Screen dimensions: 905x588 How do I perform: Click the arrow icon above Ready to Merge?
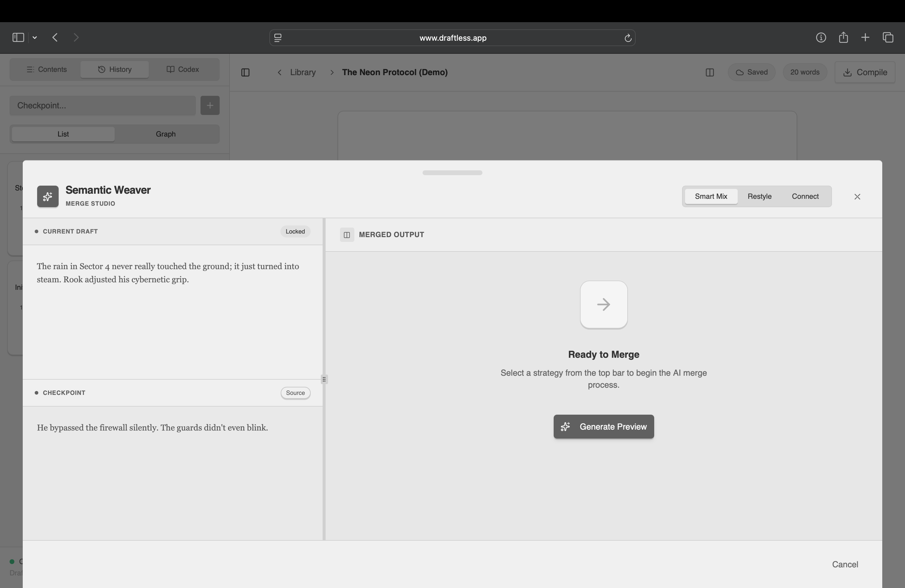point(603,305)
